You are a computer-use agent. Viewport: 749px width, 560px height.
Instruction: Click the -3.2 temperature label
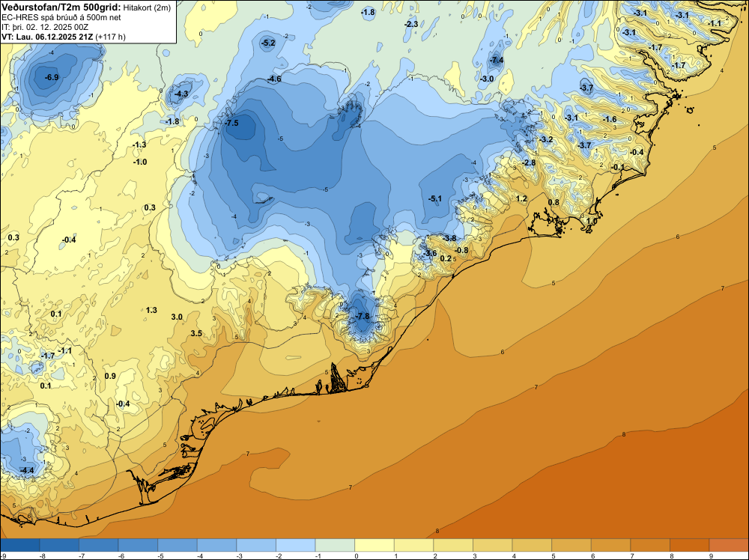coord(546,139)
